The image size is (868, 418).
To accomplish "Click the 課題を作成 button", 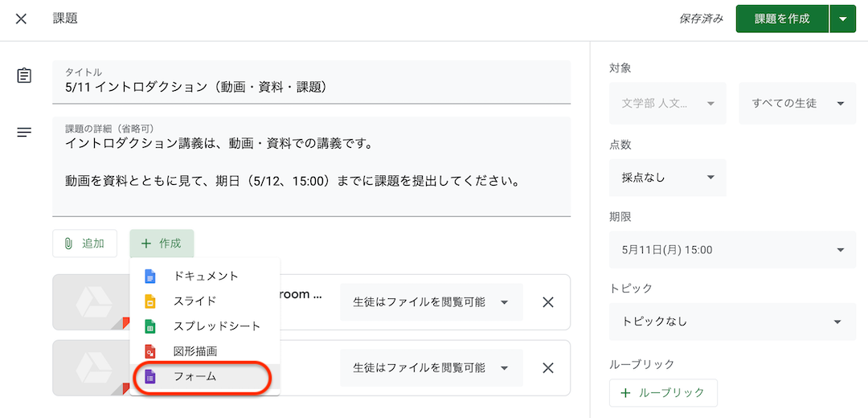I will [x=782, y=18].
